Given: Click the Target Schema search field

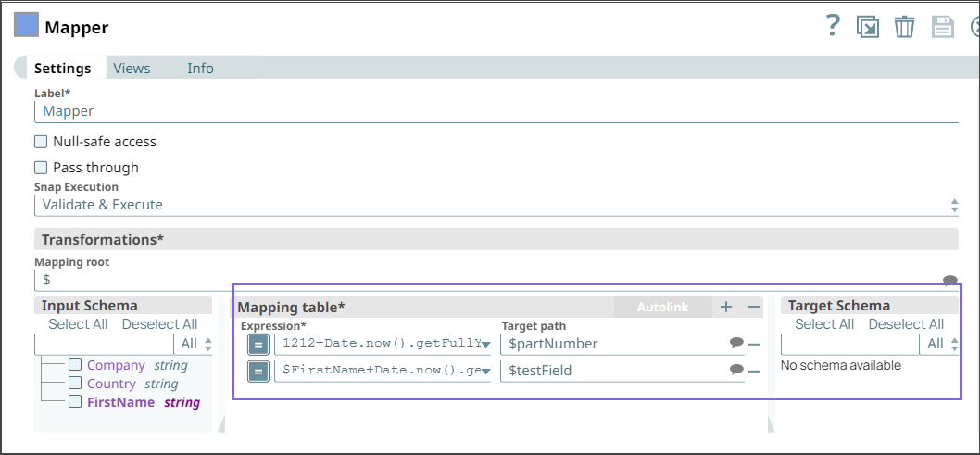Looking at the screenshot, I should (x=850, y=344).
